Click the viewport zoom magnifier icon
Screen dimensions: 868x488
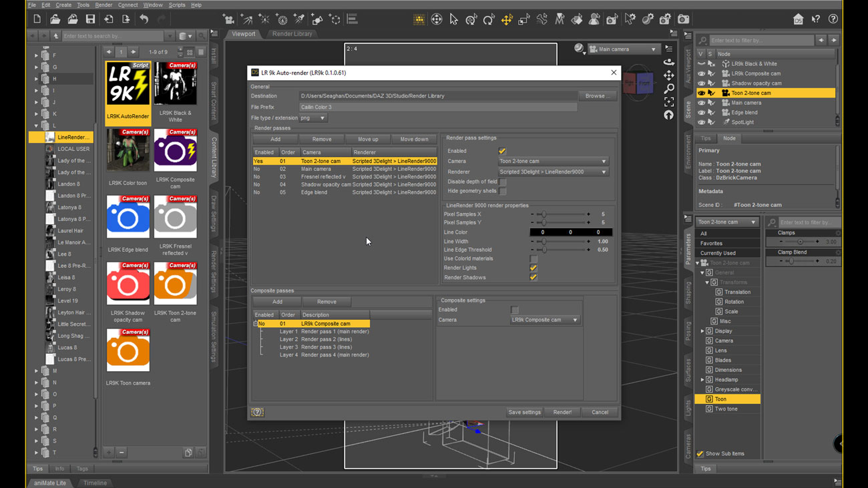(x=668, y=89)
